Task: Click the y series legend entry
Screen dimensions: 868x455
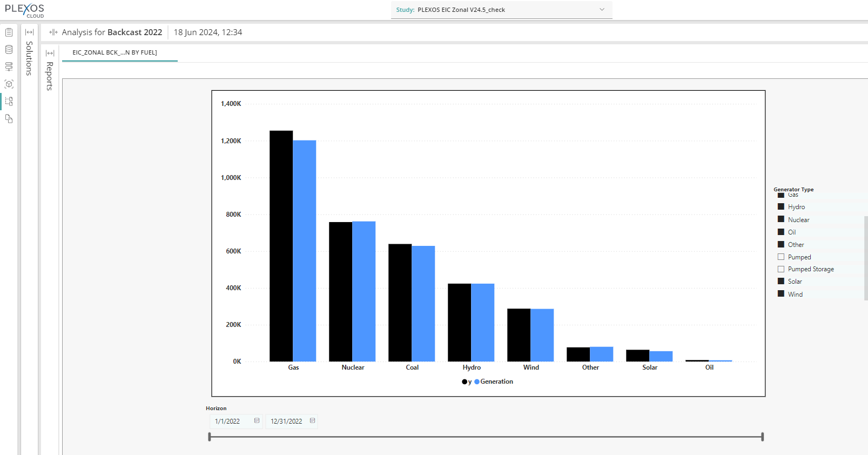Action: [467, 382]
